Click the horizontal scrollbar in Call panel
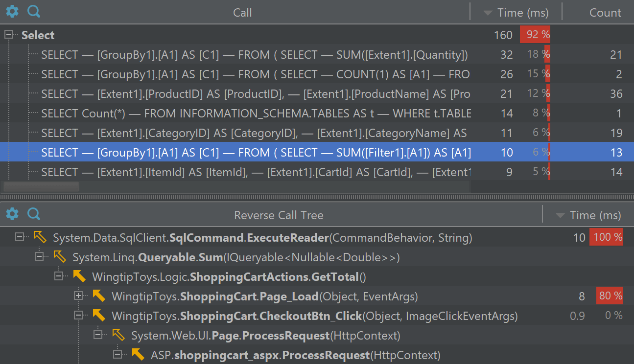634x364 pixels. point(41,186)
